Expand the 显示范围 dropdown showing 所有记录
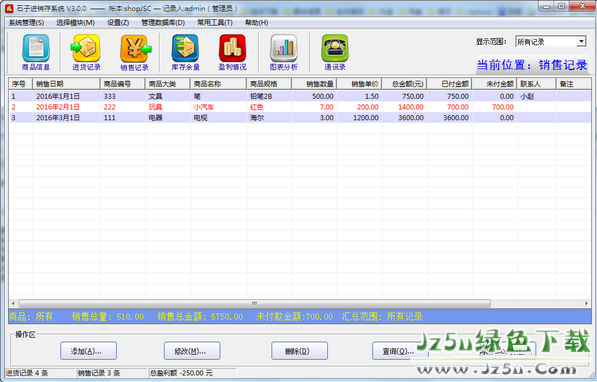This screenshot has width=597, height=382. pos(581,42)
